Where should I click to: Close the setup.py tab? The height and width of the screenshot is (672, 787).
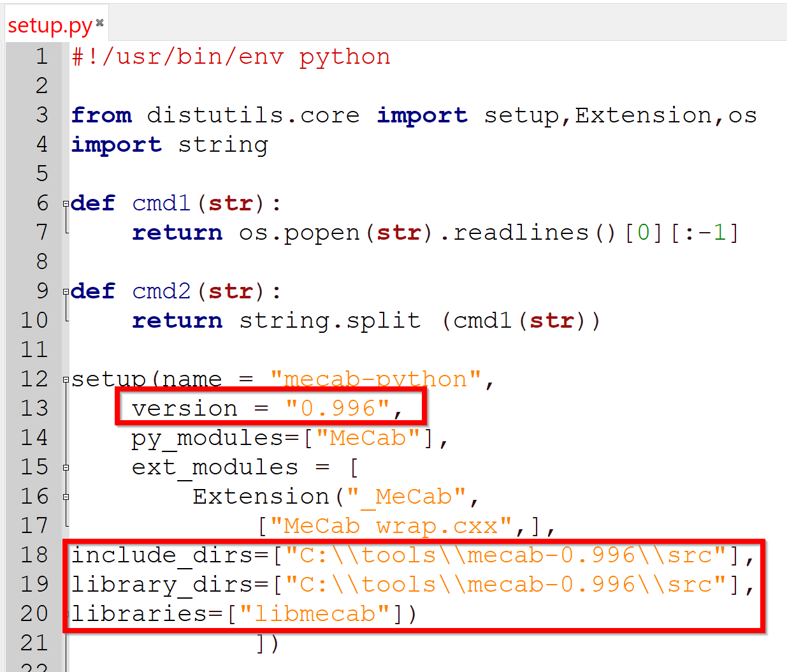99,23
